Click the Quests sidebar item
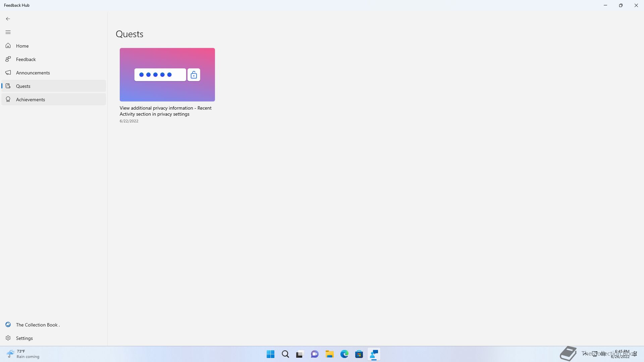 tap(23, 86)
